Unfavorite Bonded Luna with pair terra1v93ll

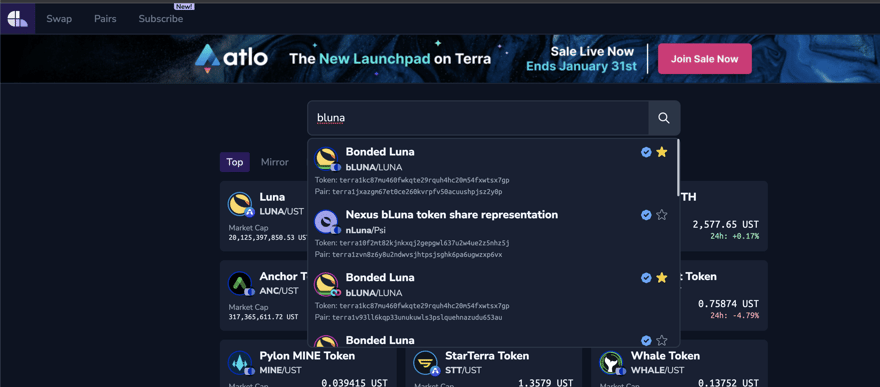pyautogui.click(x=662, y=278)
